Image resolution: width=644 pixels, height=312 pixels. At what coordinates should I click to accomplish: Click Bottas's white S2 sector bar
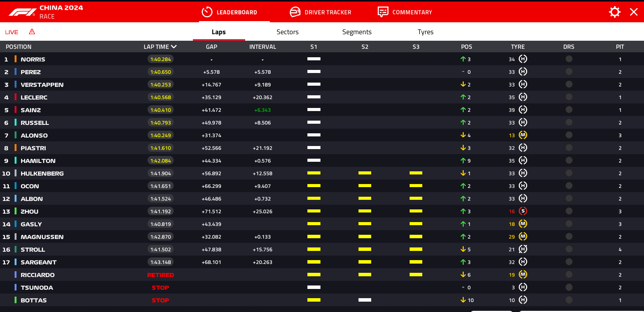365,300
